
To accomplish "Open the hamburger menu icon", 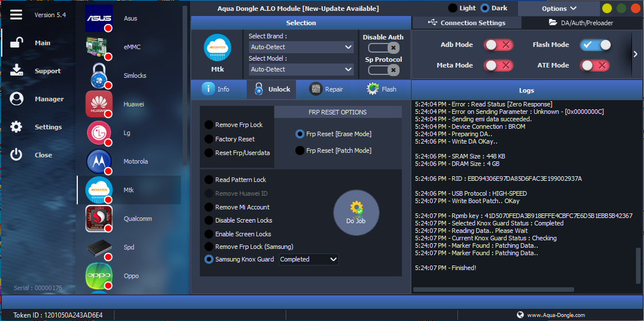I will click(x=16, y=15).
